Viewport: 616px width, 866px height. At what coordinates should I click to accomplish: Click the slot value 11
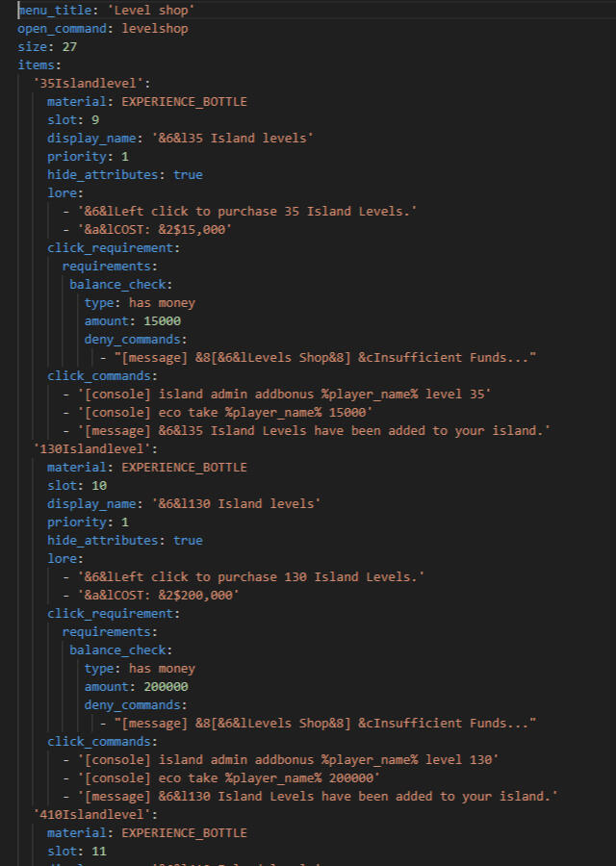(99, 851)
